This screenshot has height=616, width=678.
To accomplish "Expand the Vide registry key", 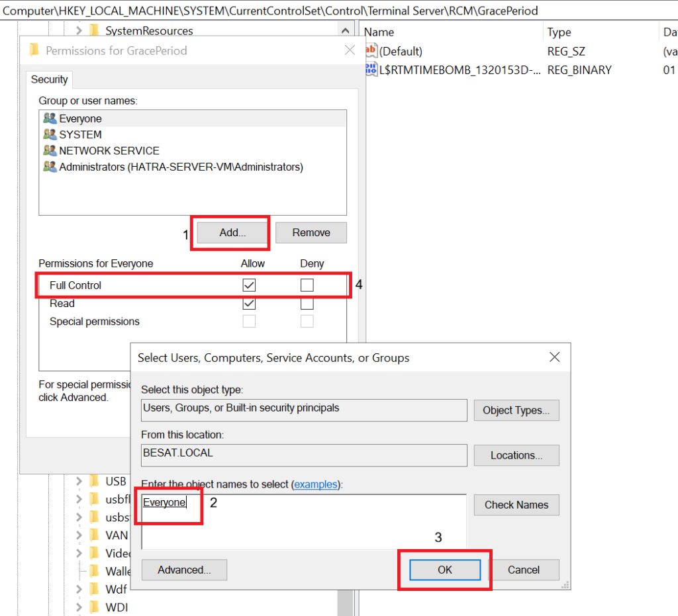I will pos(79,553).
